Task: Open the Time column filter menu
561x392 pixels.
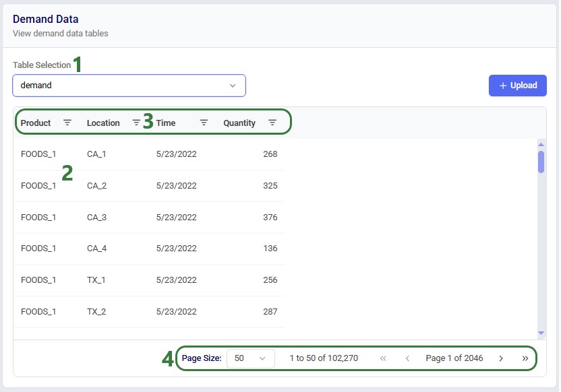Action: (x=204, y=123)
